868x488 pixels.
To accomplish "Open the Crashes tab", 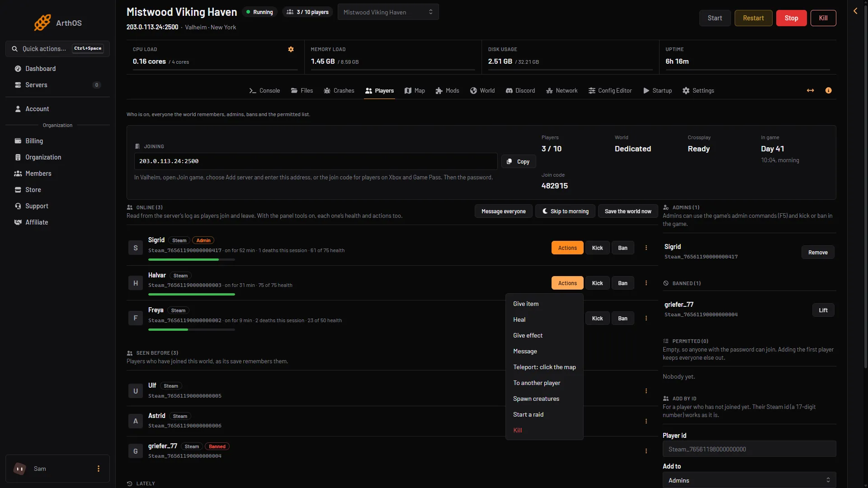I will 339,91.
